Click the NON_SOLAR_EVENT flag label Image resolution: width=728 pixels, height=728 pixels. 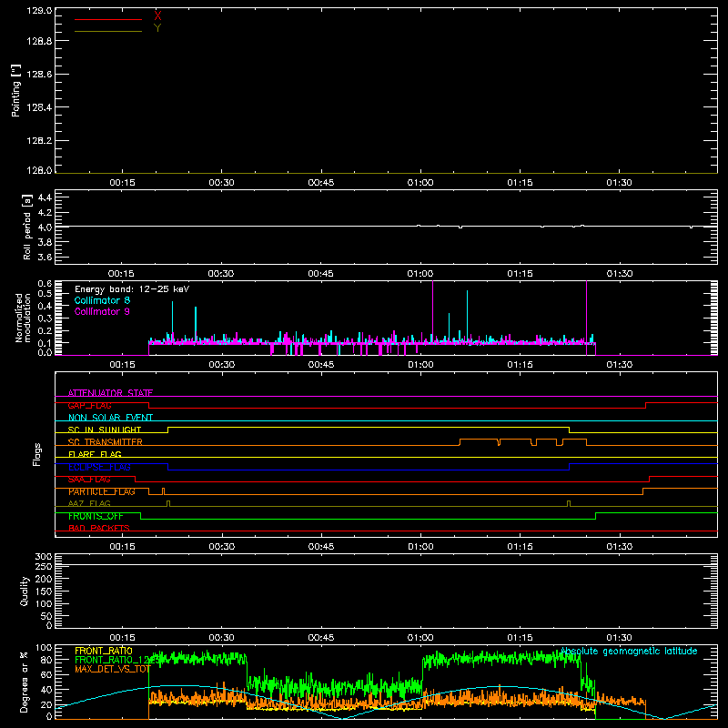(110, 418)
